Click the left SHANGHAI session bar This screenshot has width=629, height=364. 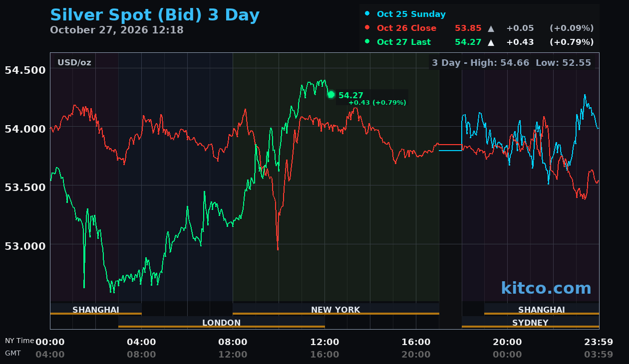[96, 309]
